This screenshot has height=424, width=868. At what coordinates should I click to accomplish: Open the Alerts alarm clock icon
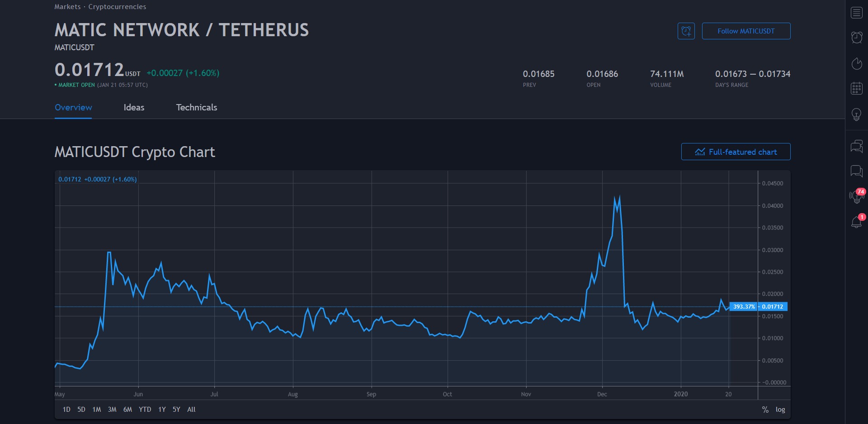click(x=857, y=38)
